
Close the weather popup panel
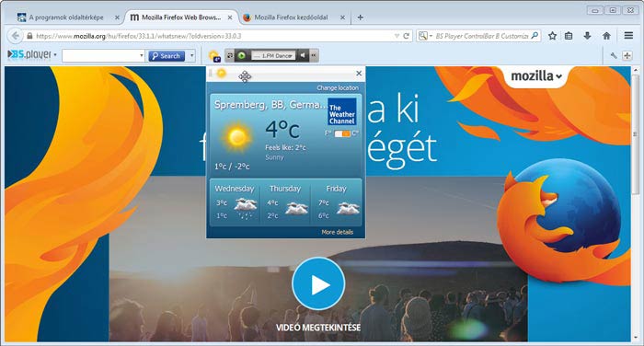[359, 73]
